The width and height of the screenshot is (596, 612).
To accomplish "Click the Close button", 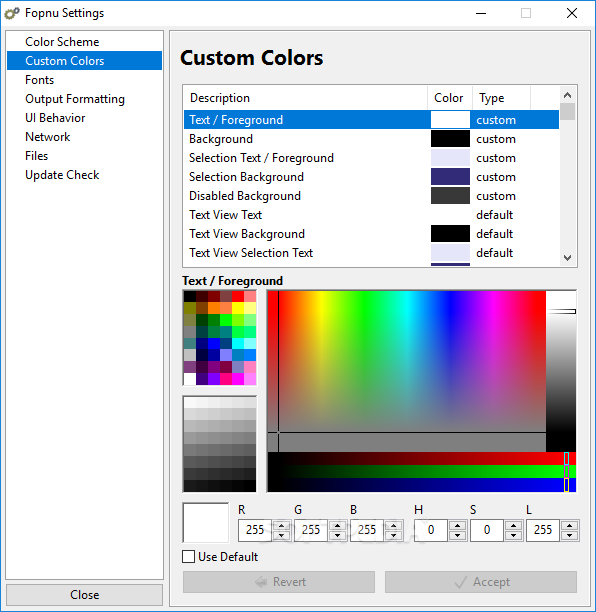I will point(84,595).
